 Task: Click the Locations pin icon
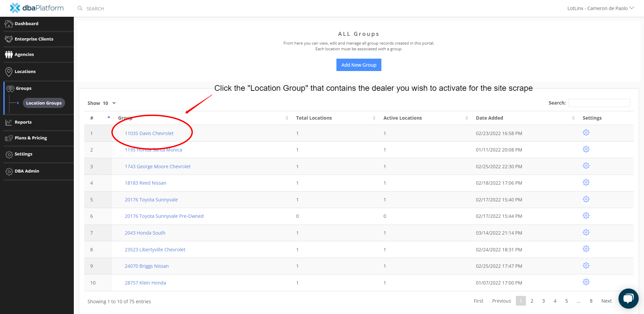(x=9, y=72)
